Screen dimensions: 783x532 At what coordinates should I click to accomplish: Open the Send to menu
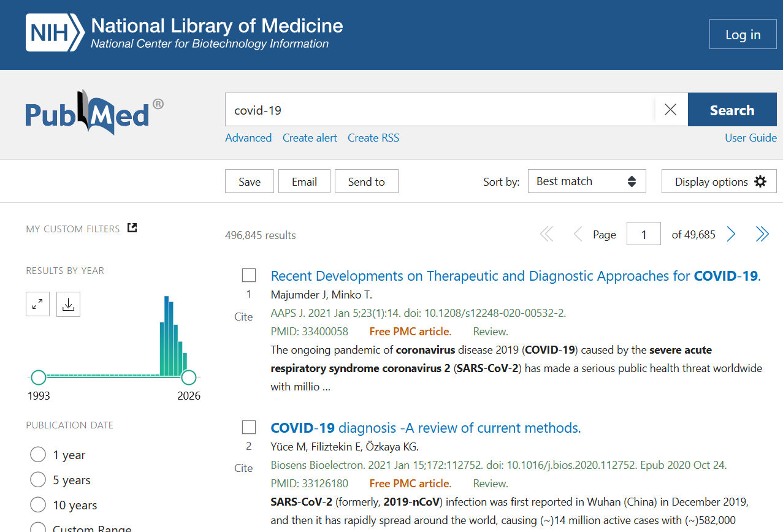pos(366,181)
